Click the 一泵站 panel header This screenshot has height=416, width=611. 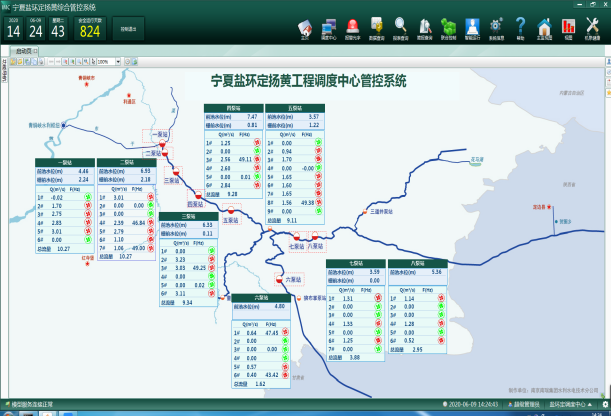65,162
